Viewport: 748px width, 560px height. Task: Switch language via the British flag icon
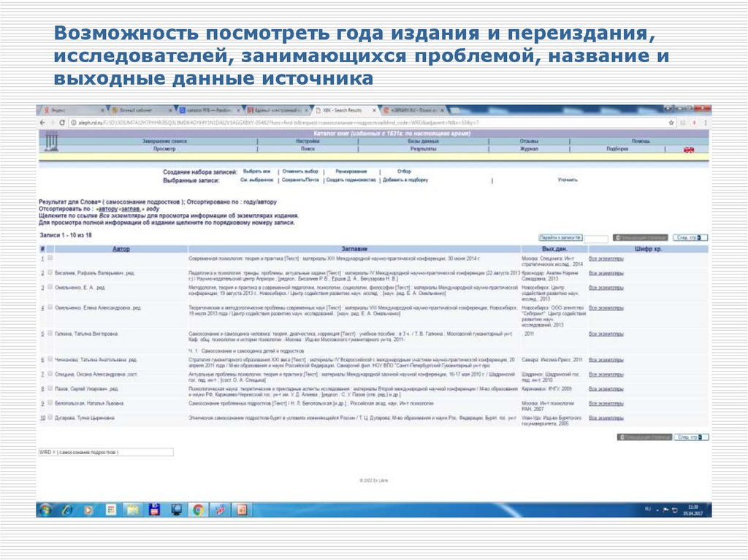(x=687, y=148)
